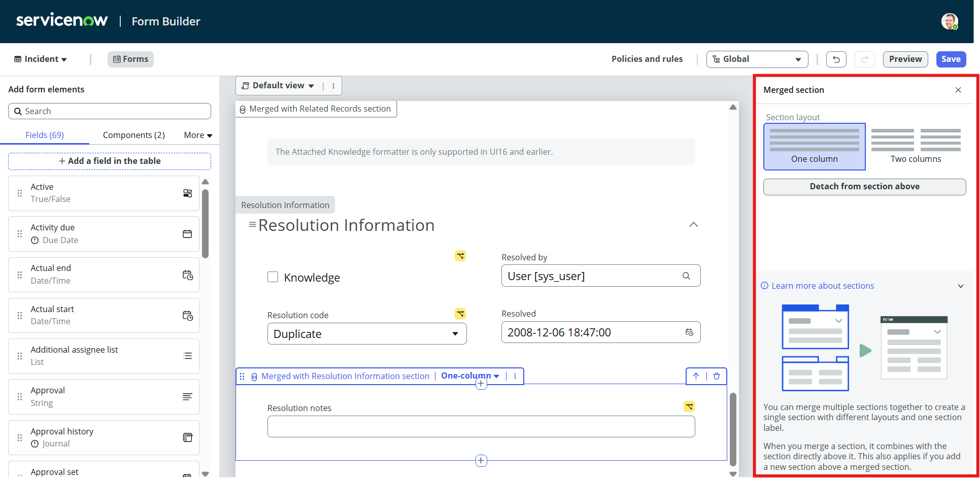Image resolution: width=980 pixels, height=478 pixels.
Task: Click the undo arrow button
Action: (x=836, y=59)
